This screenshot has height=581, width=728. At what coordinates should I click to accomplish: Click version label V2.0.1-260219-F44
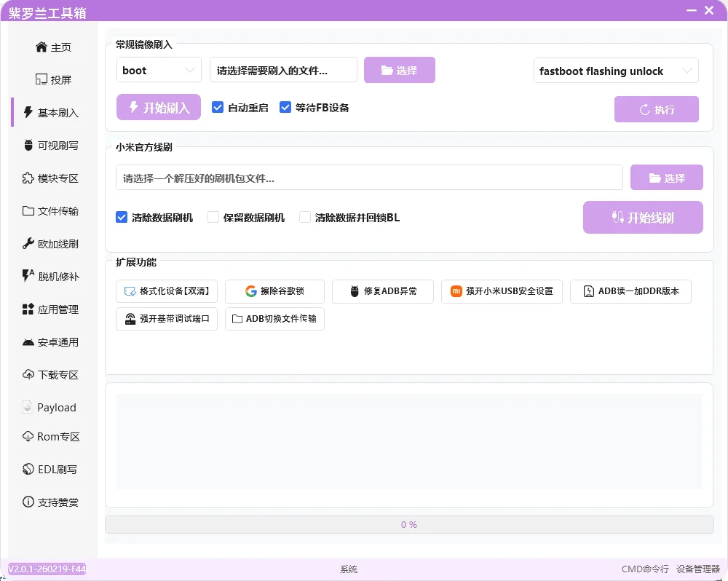coord(47,569)
